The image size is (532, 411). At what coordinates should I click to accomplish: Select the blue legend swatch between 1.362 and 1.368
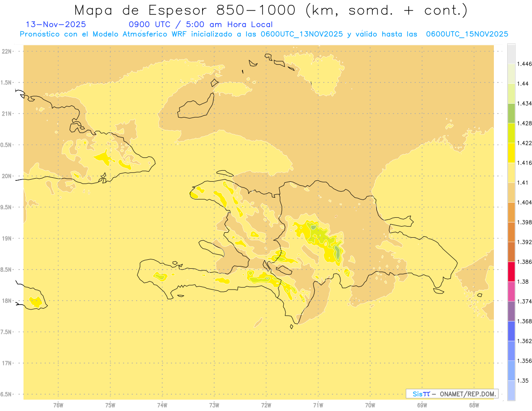(x=511, y=331)
